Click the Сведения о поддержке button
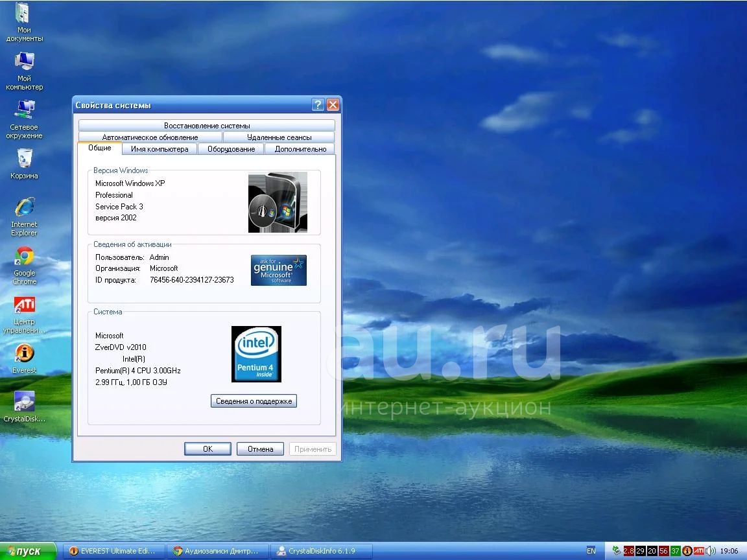 tap(254, 401)
